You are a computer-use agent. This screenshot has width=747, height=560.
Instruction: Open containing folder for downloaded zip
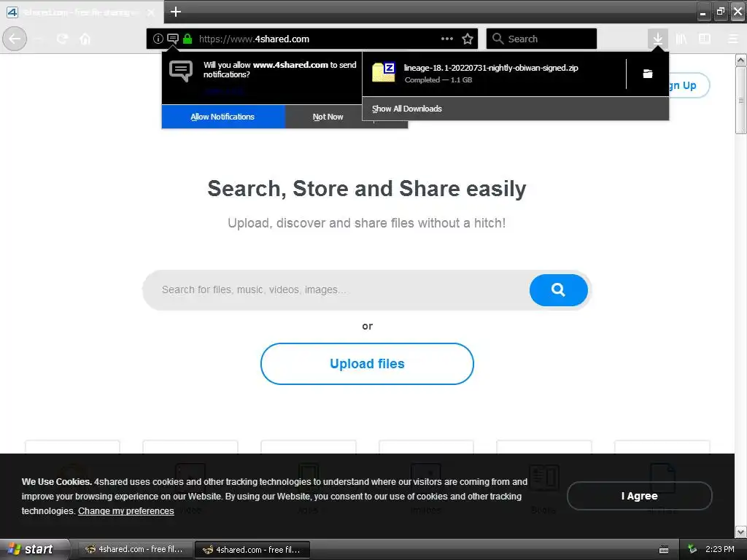click(x=648, y=74)
